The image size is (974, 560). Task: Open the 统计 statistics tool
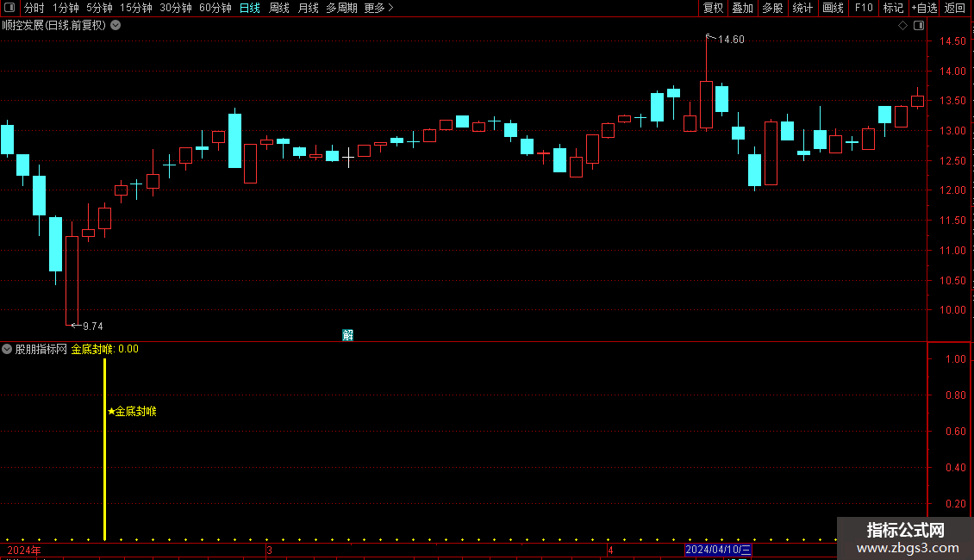(x=802, y=8)
